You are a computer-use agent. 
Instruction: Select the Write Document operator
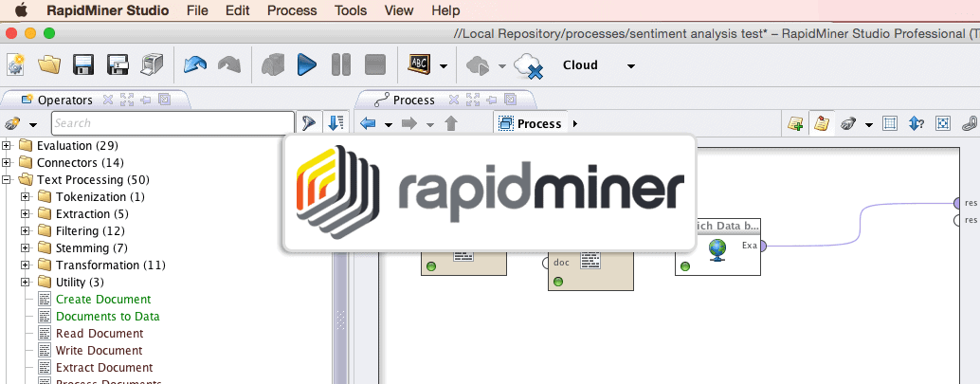pyautogui.click(x=99, y=350)
